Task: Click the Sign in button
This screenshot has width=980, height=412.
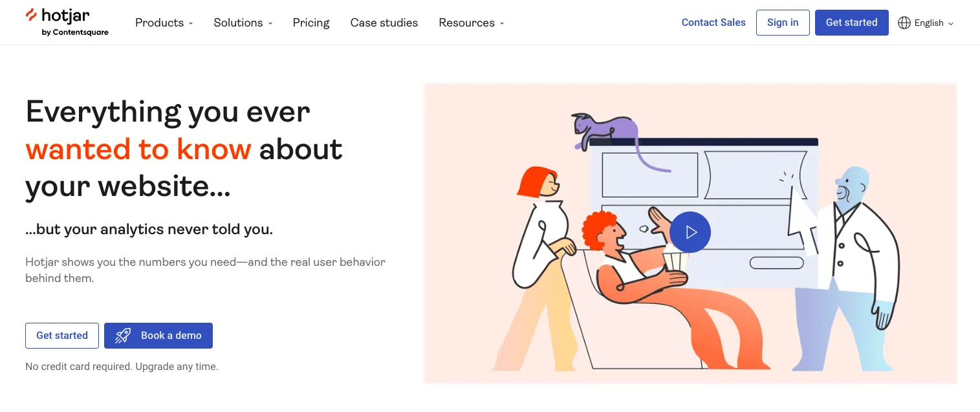Action: (x=783, y=23)
